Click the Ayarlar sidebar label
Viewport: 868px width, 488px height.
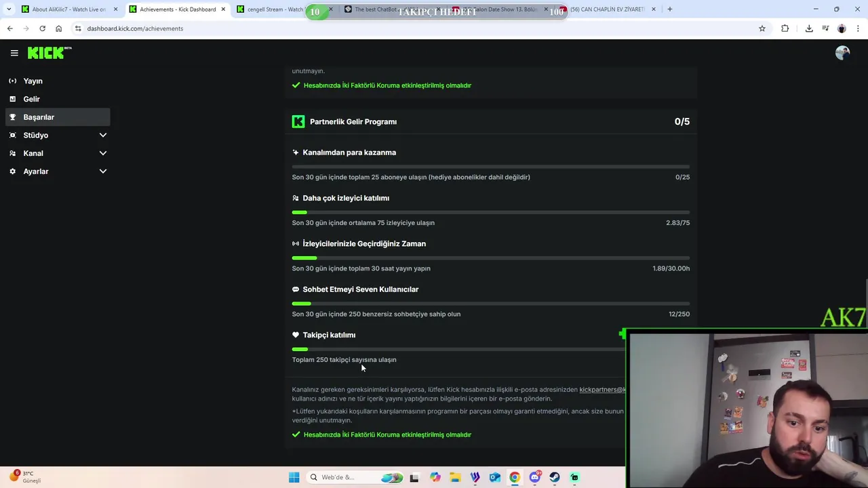click(36, 171)
